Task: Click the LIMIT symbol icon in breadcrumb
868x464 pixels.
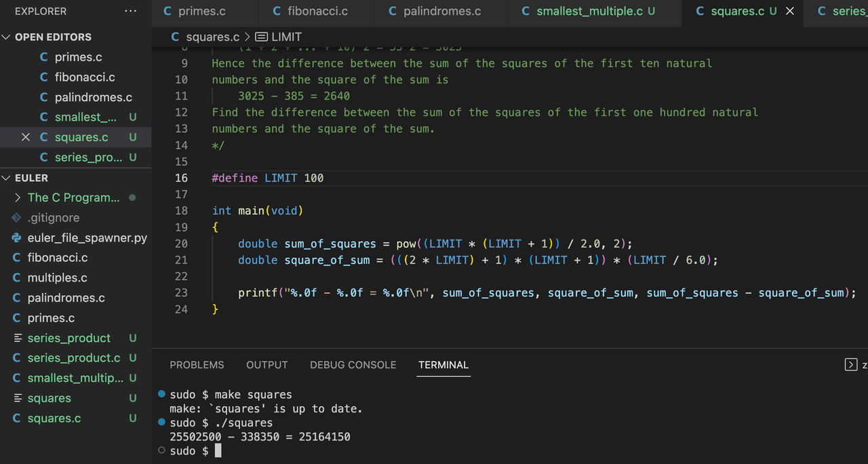Action: pyautogui.click(x=261, y=37)
